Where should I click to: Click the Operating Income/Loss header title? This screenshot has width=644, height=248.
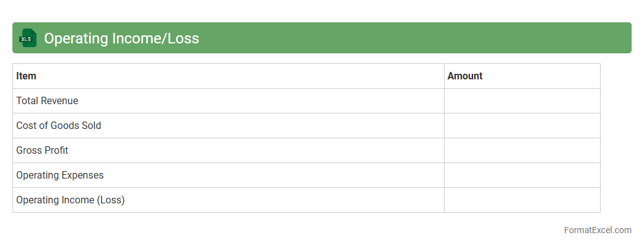(x=121, y=38)
